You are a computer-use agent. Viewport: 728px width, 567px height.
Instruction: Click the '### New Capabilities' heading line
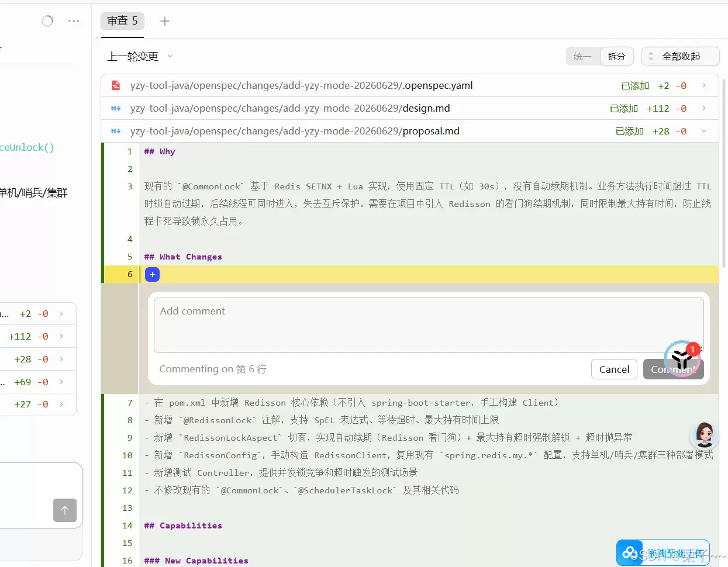(196, 561)
